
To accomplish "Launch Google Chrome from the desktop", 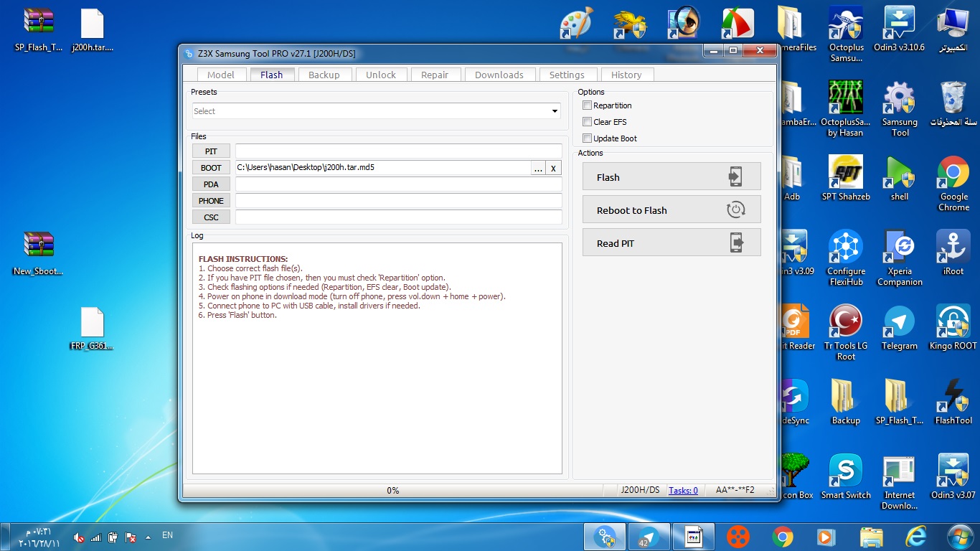I will point(953,184).
